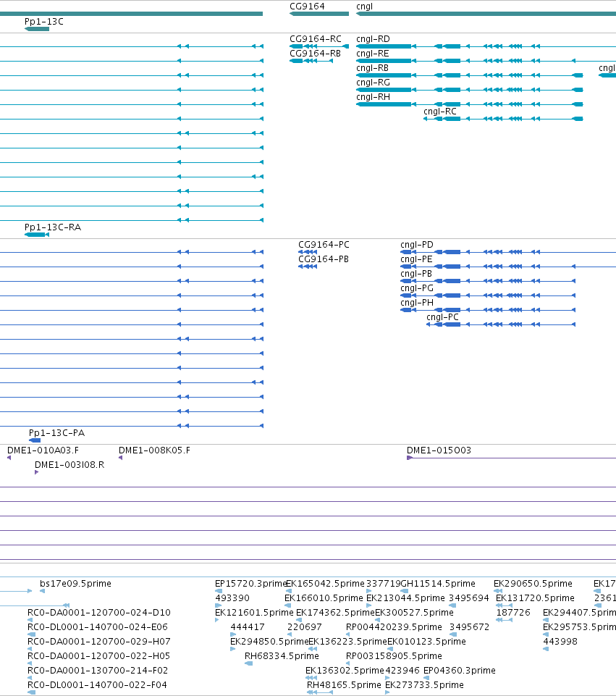Open the Pp1-13C-PA protein label
Image resolution: width=616 pixels, height=696 pixels.
56,433
